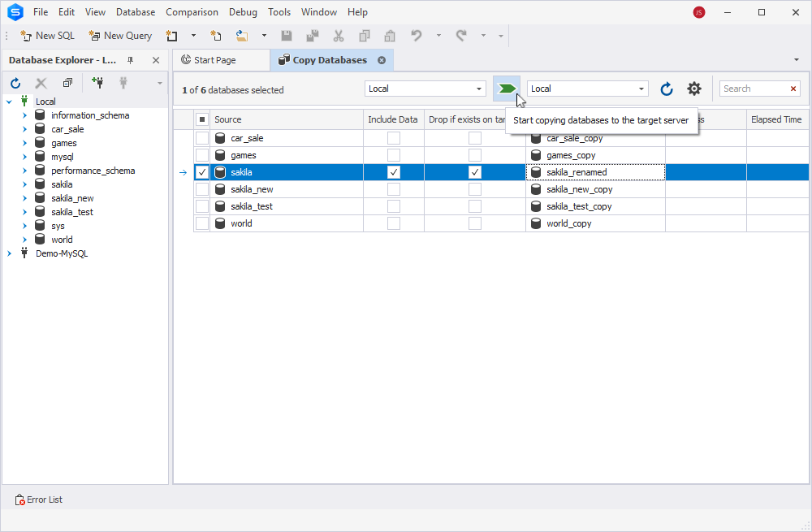812x532 pixels.
Task: Check the car_sale source checkbox
Action: pos(202,138)
